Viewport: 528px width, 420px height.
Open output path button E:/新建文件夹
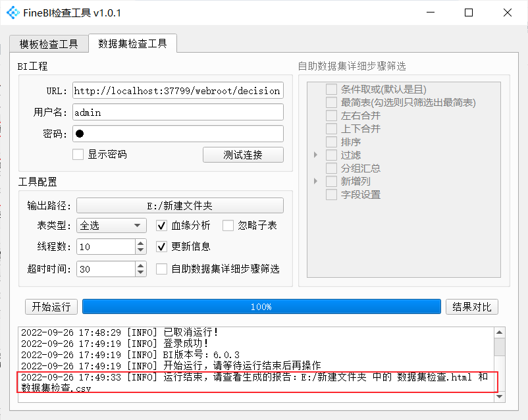(x=180, y=205)
